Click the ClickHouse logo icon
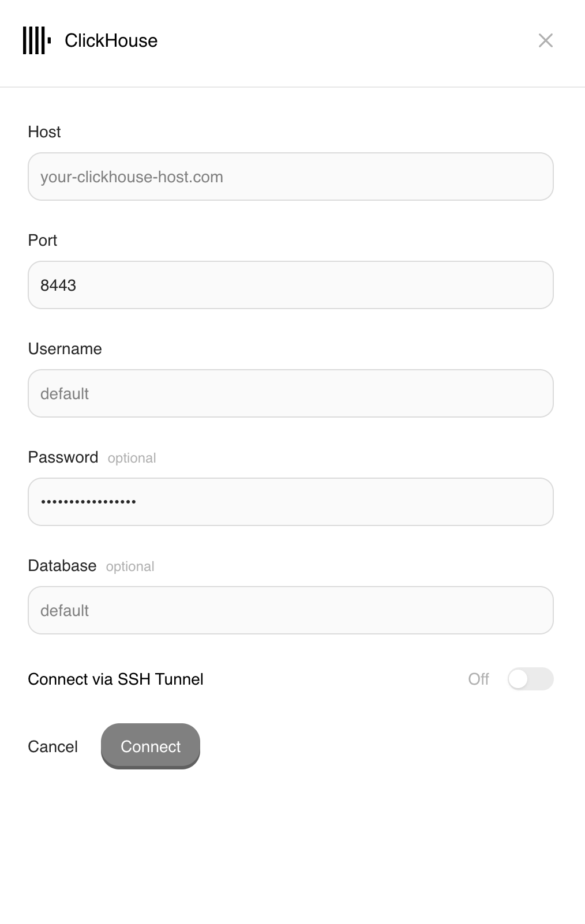The height and width of the screenshot is (924, 585). coord(36,40)
